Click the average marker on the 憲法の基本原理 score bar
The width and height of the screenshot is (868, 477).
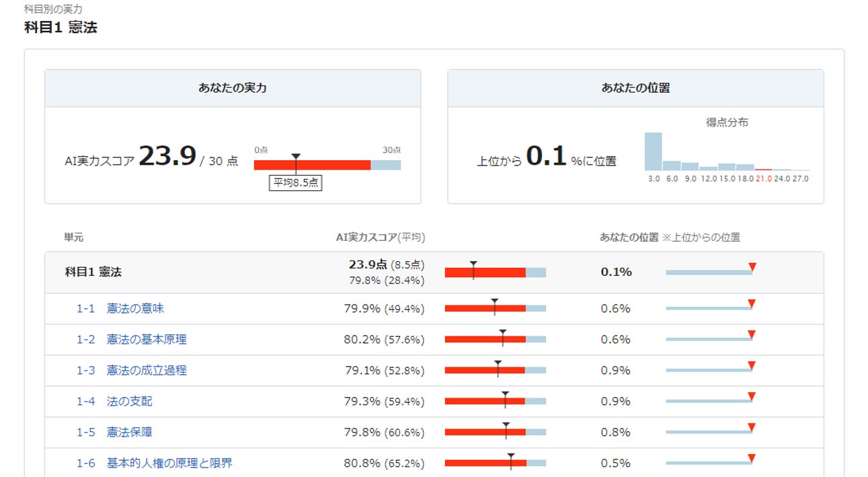tap(502, 334)
